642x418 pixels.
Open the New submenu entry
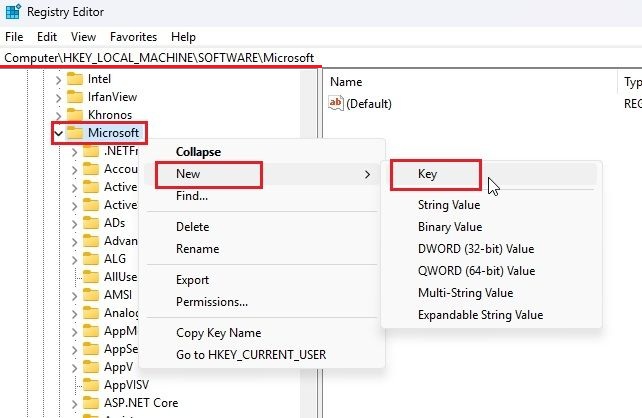(x=262, y=174)
